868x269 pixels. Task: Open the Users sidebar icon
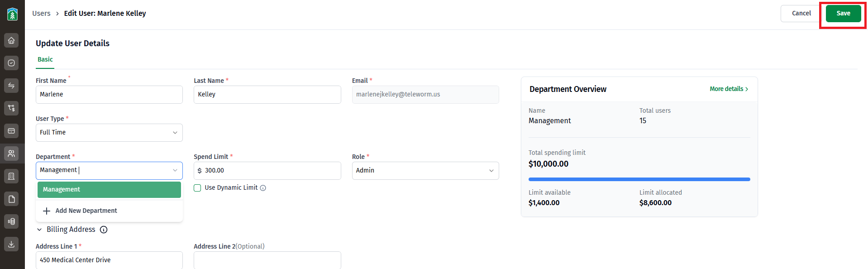11,154
